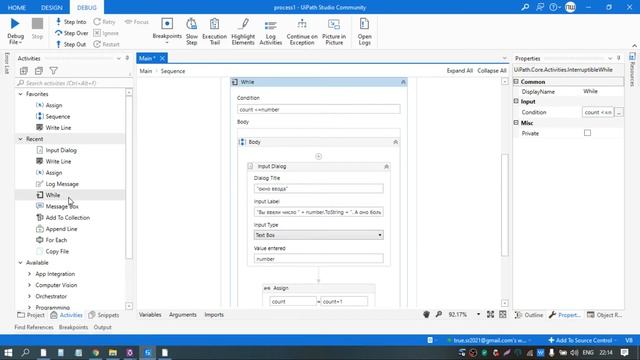Open the Outline panel tab
The image size is (640, 360).
coord(529,315)
